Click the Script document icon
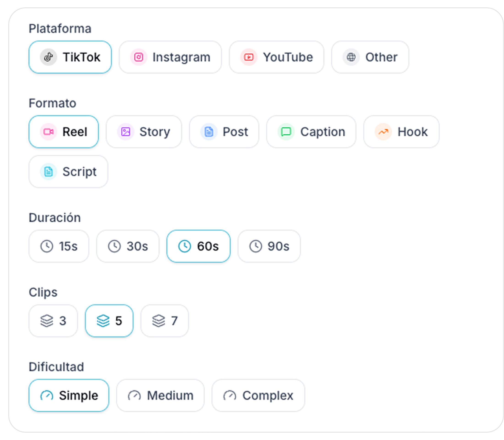This screenshot has height=440, width=504. point(48,172)
